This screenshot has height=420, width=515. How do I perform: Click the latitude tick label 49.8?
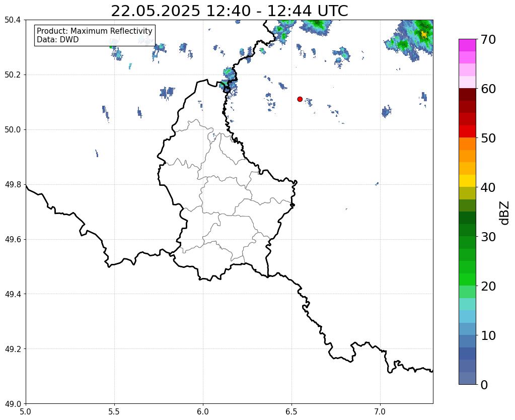(13, 185)
